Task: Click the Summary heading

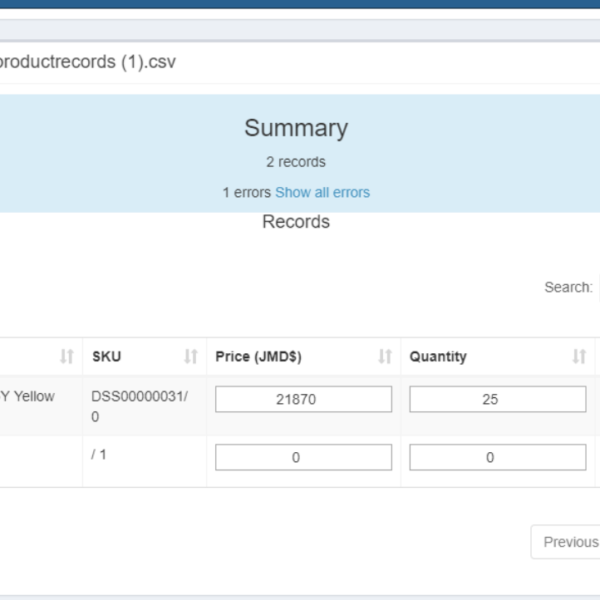Action: pyautogui.click(x=296, y=128)
